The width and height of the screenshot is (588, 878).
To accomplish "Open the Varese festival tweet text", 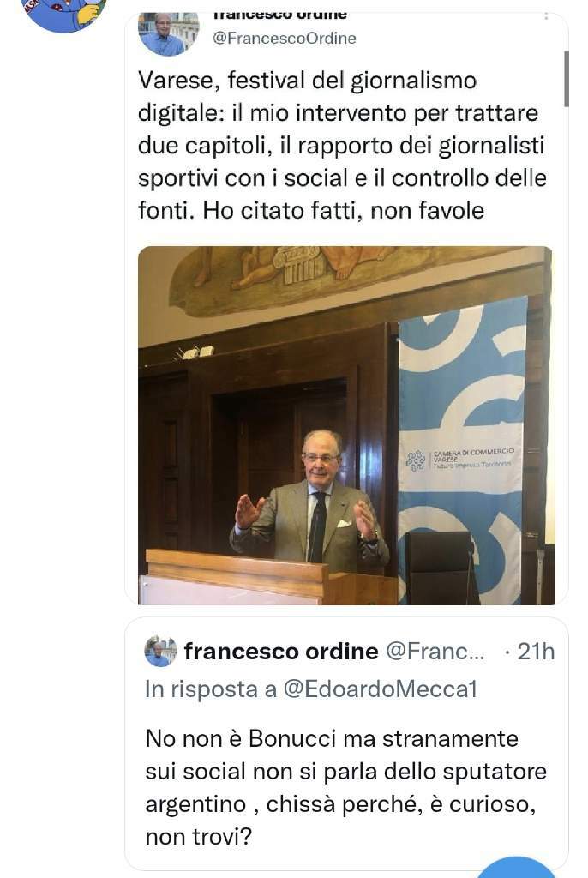I will (342, 146).
